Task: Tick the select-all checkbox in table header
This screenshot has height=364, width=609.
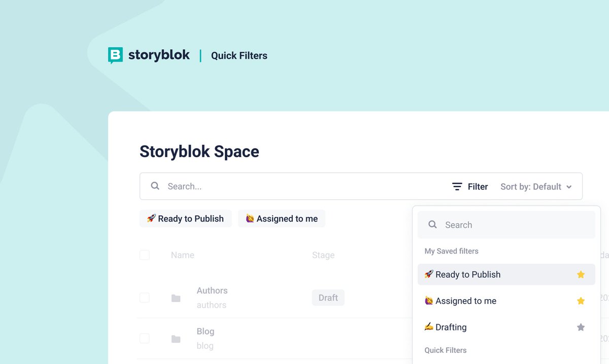Action: pyautogui.click(x=145, y=255)
